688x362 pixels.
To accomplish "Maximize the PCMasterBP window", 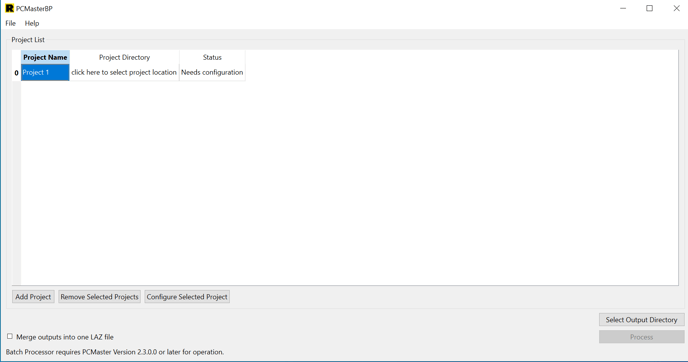I will [x=649, y=8].
